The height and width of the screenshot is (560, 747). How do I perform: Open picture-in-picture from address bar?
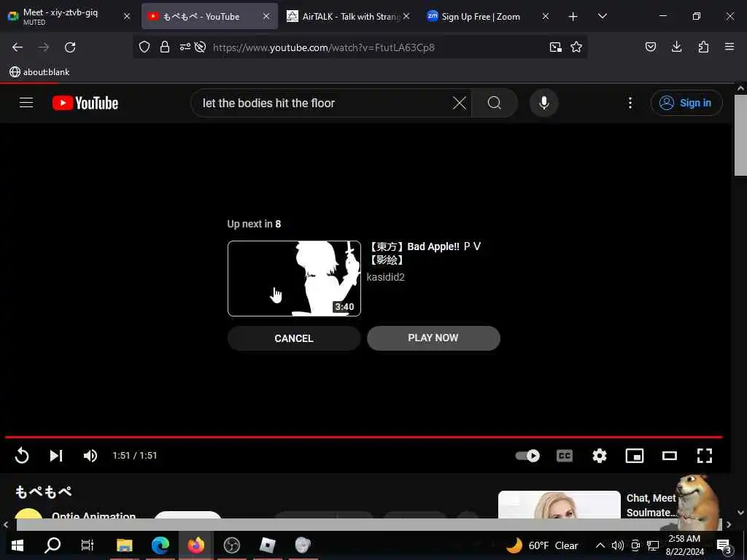coord(555,47)
